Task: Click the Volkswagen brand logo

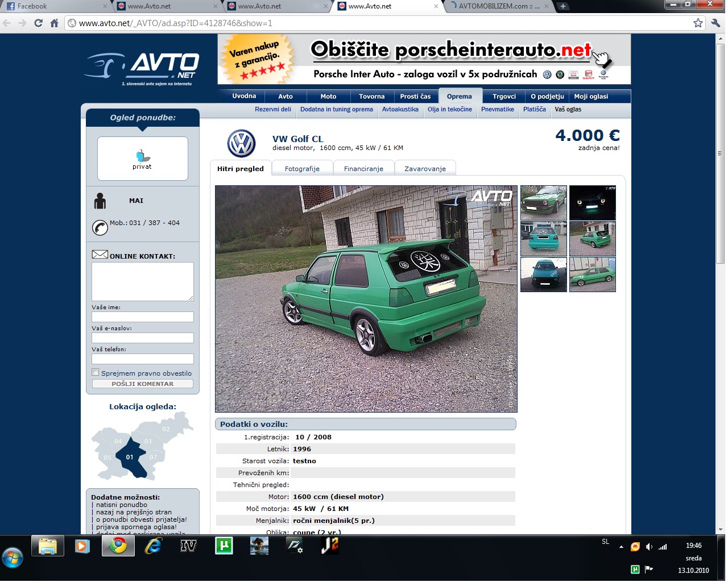Action: [242, 144]
